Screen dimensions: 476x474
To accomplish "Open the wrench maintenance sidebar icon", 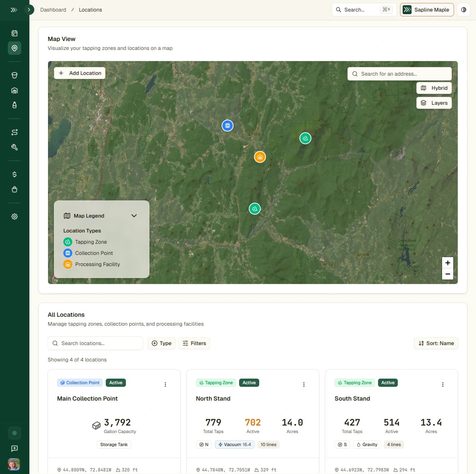I will coord(15,147).
